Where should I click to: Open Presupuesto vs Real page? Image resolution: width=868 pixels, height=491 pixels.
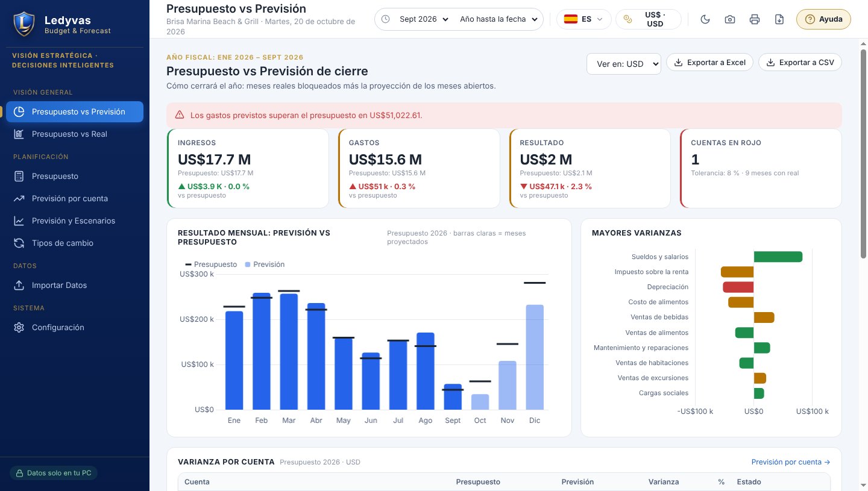tap(75, 134)
